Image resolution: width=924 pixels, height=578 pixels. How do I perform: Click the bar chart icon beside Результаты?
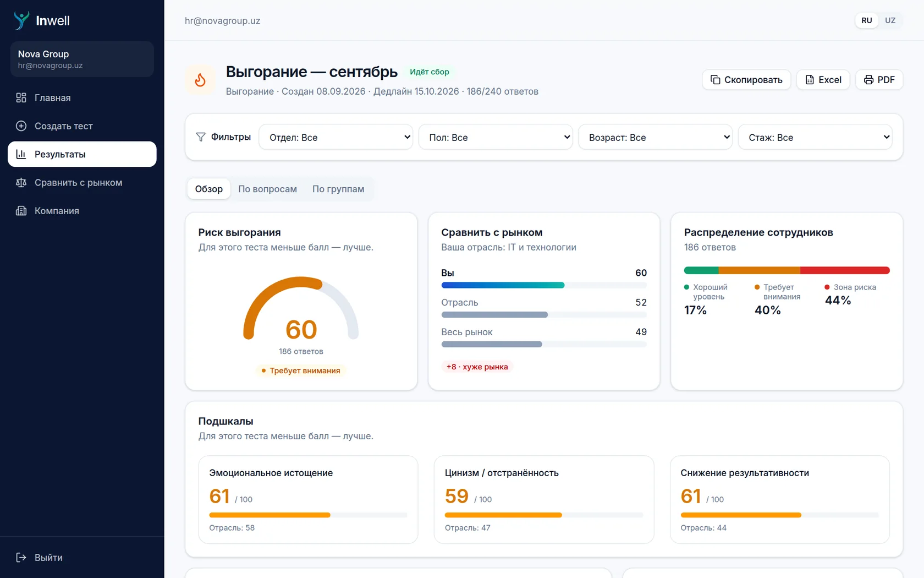[21, 154]
